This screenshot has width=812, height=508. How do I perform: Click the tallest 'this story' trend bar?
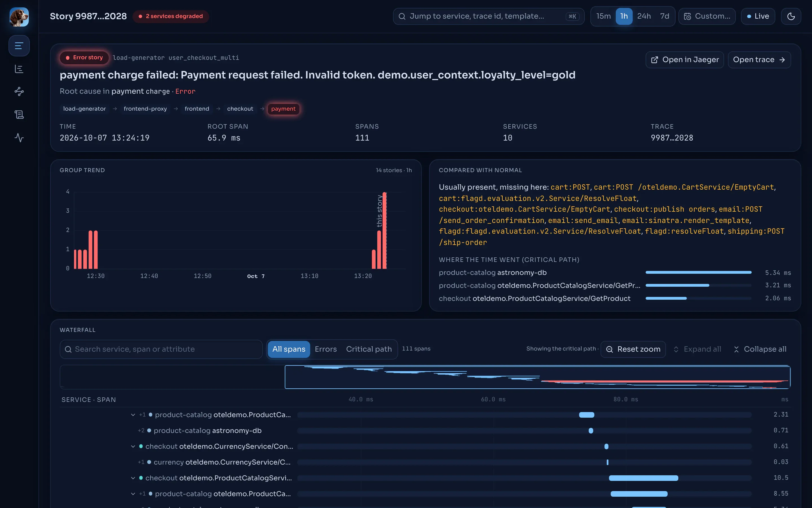pos(385,231)
